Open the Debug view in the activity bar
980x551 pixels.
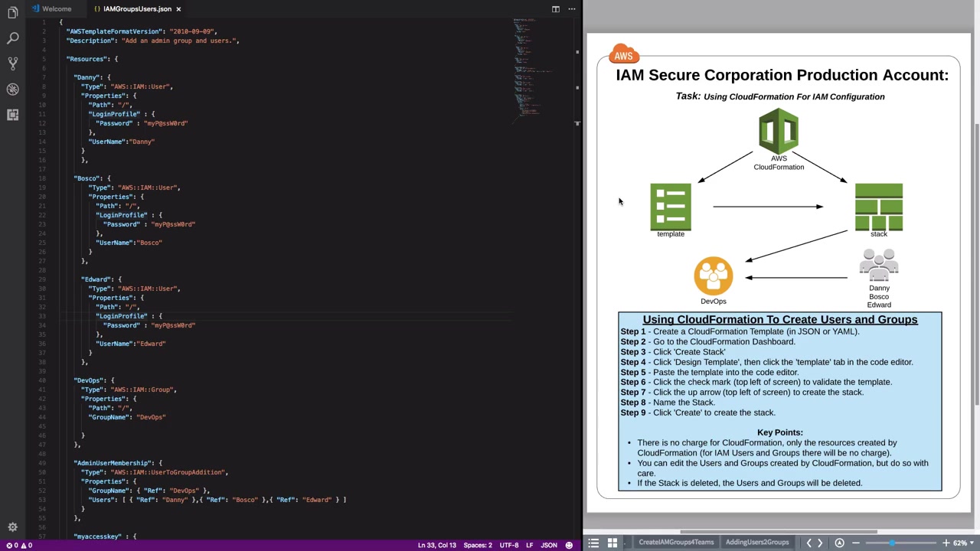(x=12, y=89)
